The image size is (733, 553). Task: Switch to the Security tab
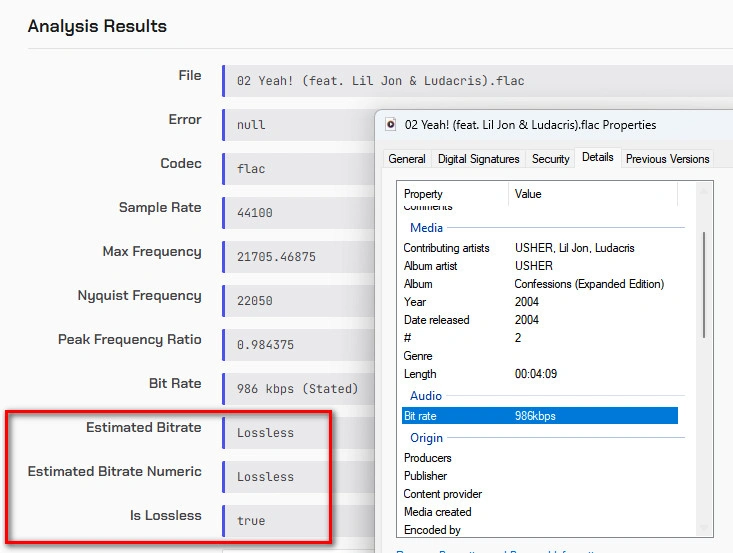tap(550, 159)
